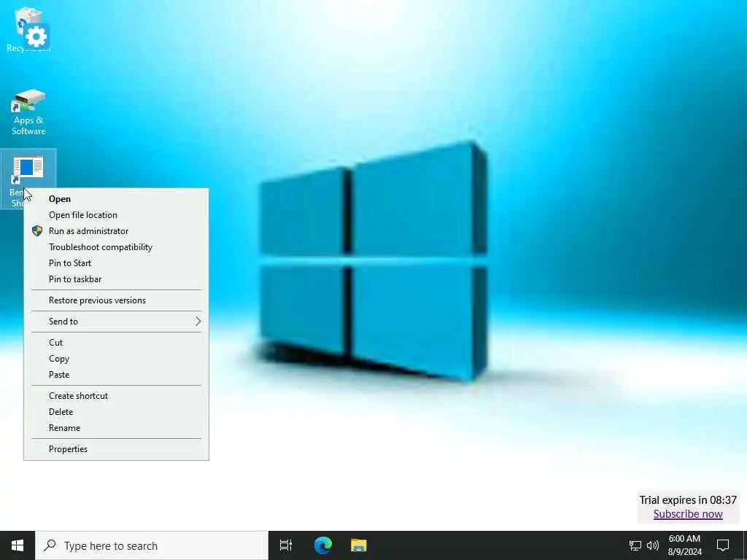Screen dimensions: 747x560
Task: Choose Rename from the context menu
Action: coord(116,428)
